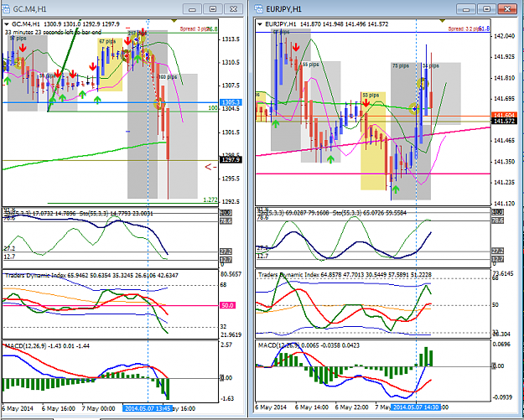Select the orange 141.604 price label
The height and width of the screenshot is (420, 524).
tap(504, 115)
